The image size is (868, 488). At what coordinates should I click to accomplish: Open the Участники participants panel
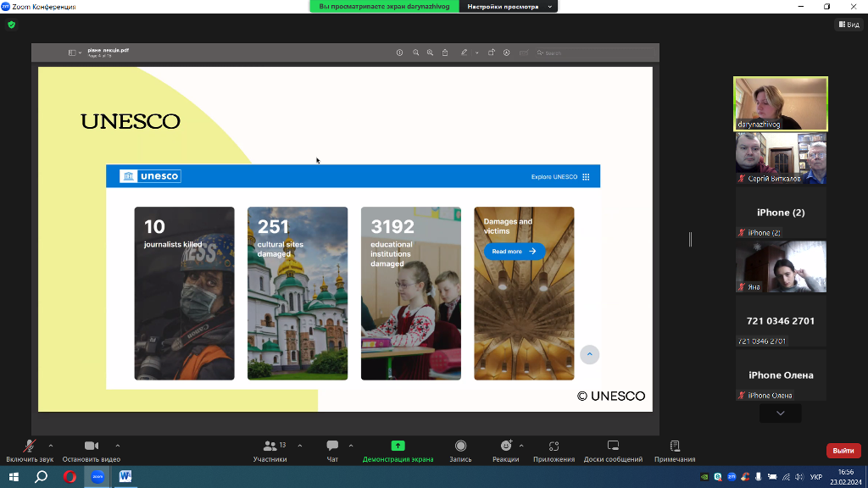tap(270, 451)
